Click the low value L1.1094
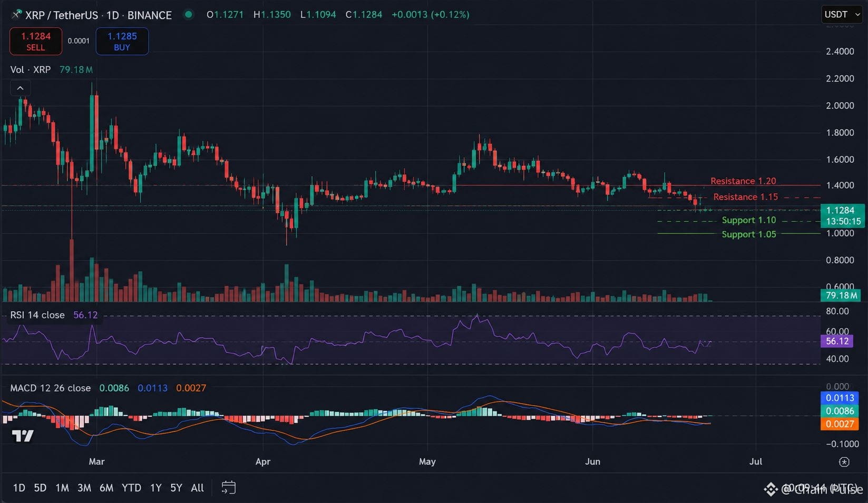 [x=318, y=15]
